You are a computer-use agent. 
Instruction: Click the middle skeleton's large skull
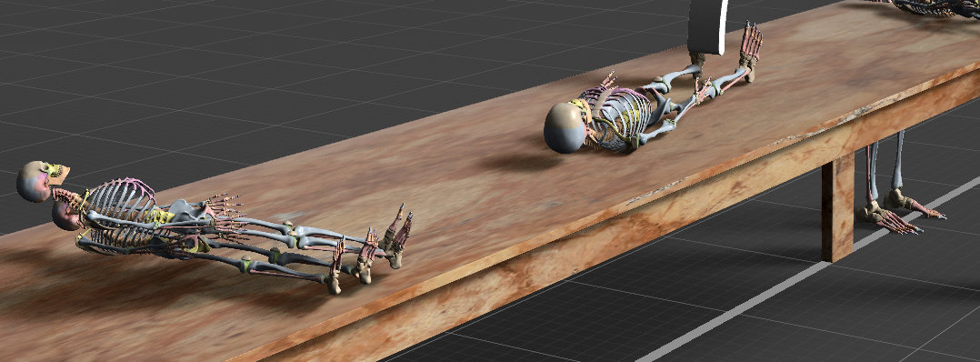(565, 128)
